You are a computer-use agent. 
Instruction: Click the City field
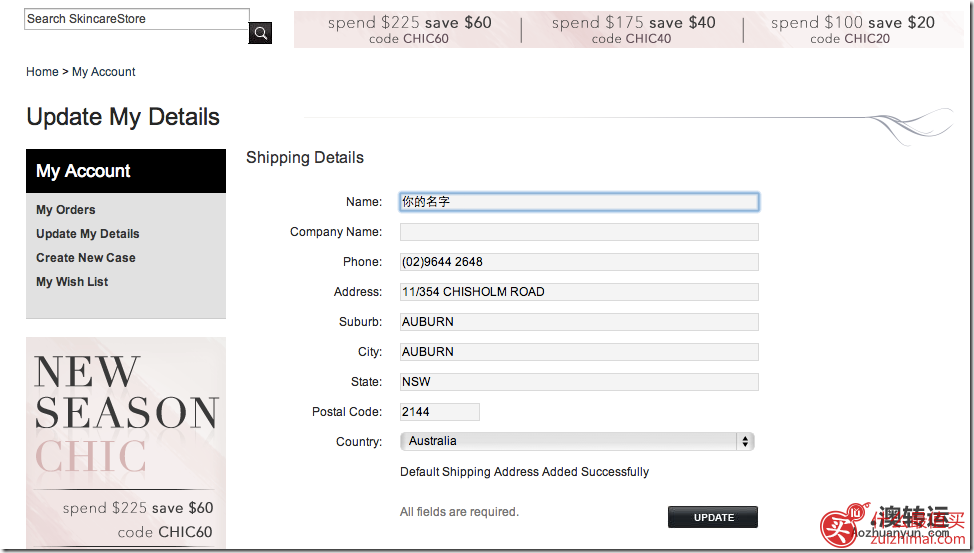pyautogui.click(x=579, y=352)
